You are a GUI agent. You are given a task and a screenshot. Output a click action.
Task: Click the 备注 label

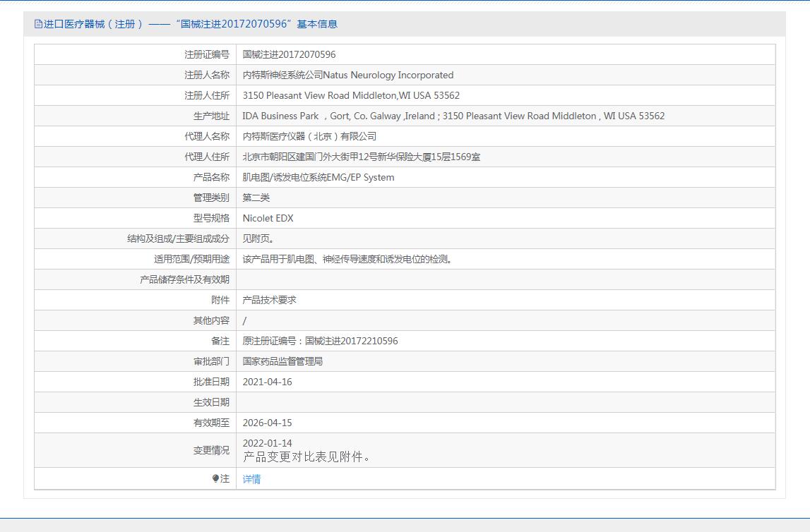click(x=220, y=341)
